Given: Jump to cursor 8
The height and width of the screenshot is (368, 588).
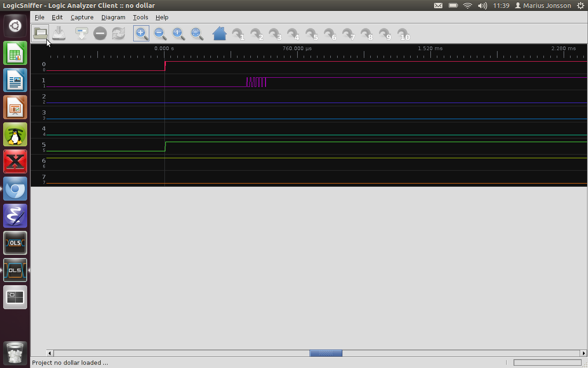Looking at the screenshot, I should (x=367, y=34).
